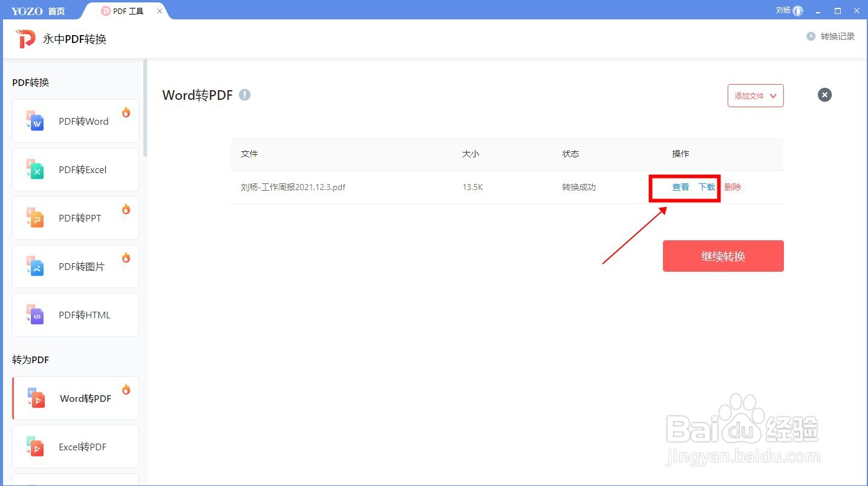This screenshot has height=486, width=868.
Task: Select the PDF转Word tool icon
Action: coord(34,121)
